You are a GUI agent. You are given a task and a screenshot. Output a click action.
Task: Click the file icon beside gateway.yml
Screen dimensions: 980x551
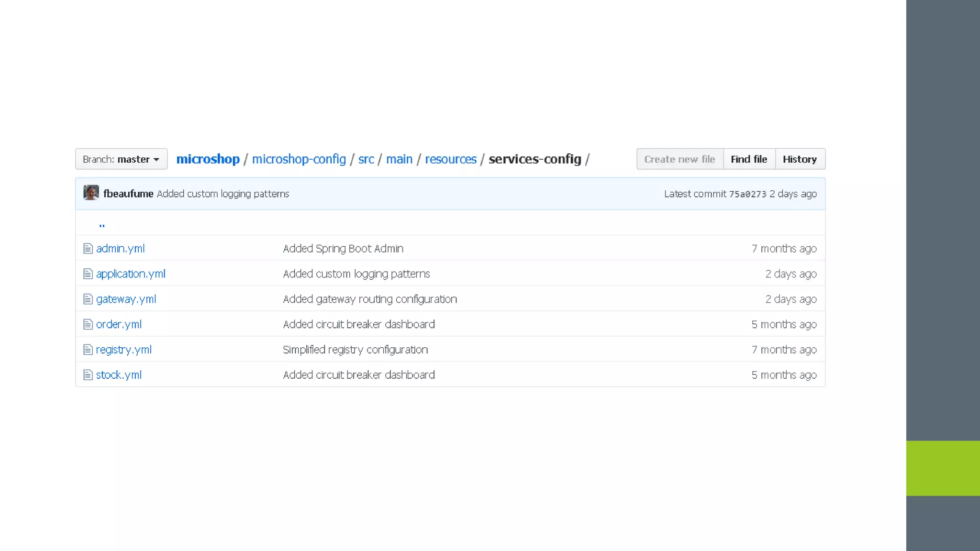point(88,299)
